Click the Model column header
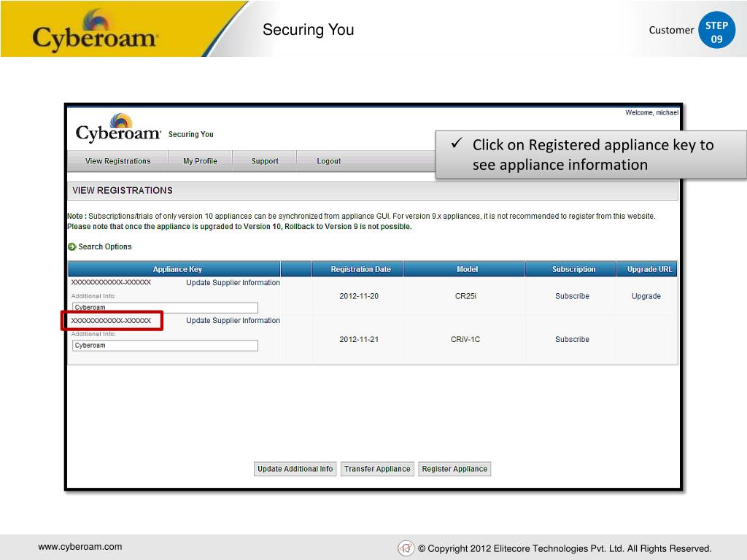747x560 pixels. [465, 269]
